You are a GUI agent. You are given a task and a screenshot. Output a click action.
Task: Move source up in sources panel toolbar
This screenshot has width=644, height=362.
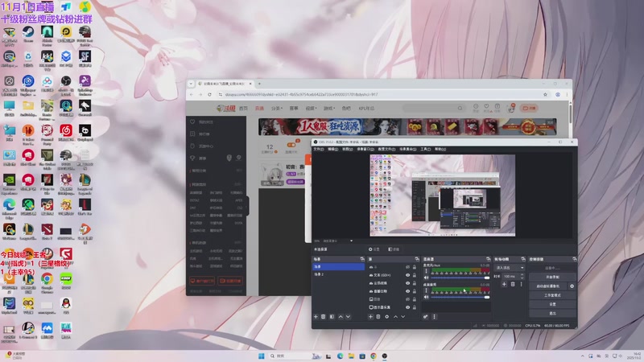(395, 317)
